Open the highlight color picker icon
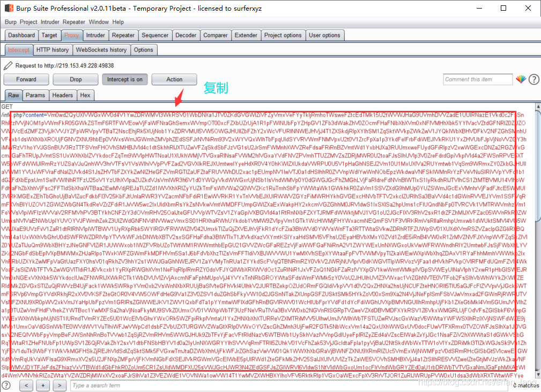 [521, 79]
